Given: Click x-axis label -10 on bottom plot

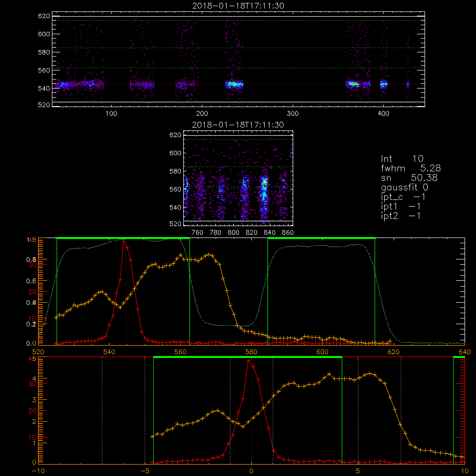Looking at the screenshot, I should (38, 471).
